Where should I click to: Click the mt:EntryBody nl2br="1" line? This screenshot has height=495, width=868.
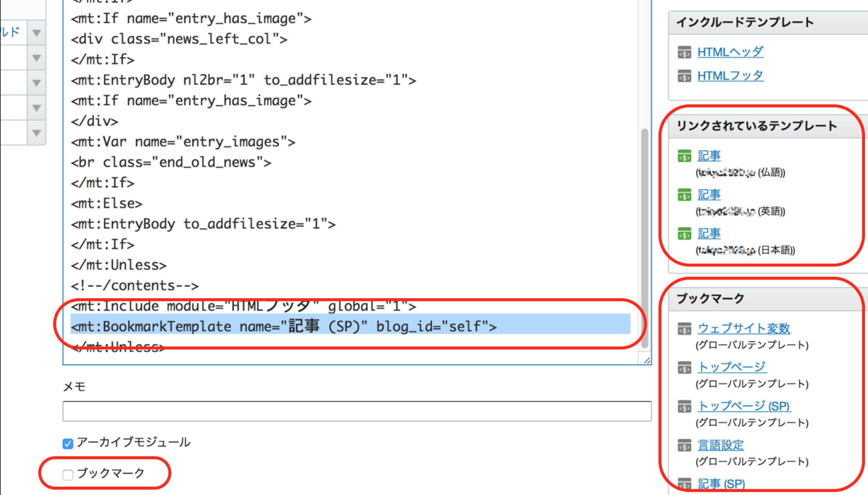[243, 80]
